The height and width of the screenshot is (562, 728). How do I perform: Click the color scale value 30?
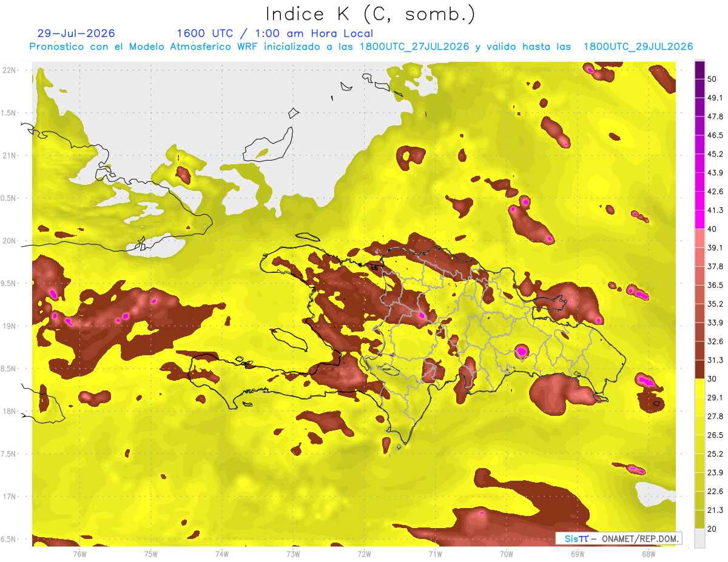[x=713, y=379]
